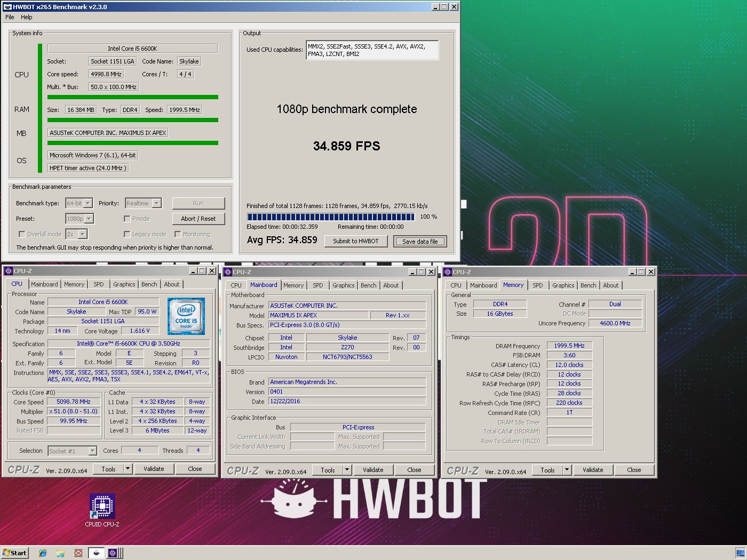Click the HWBOT x265 title bar icon
747x560 pixels.
7,7
